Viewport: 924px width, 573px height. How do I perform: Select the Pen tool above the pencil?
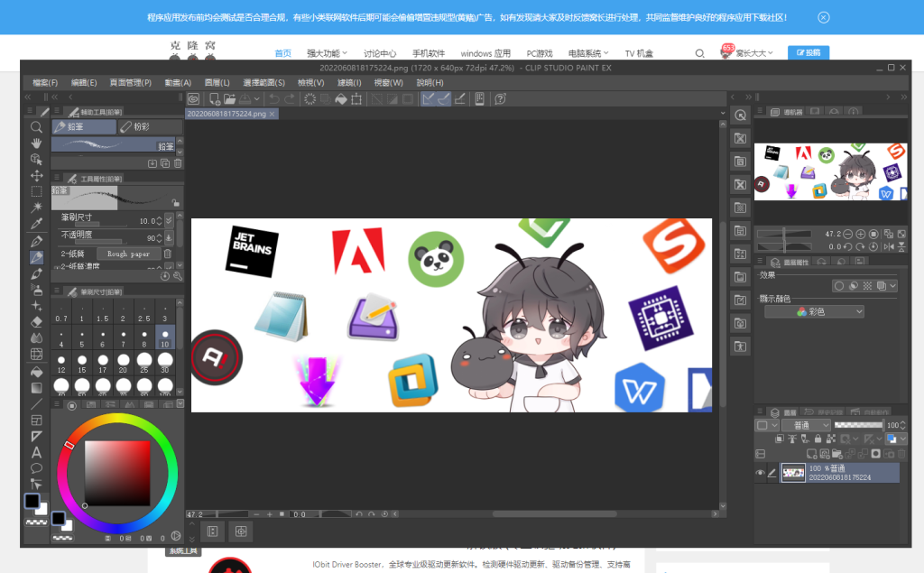(36, 241)
